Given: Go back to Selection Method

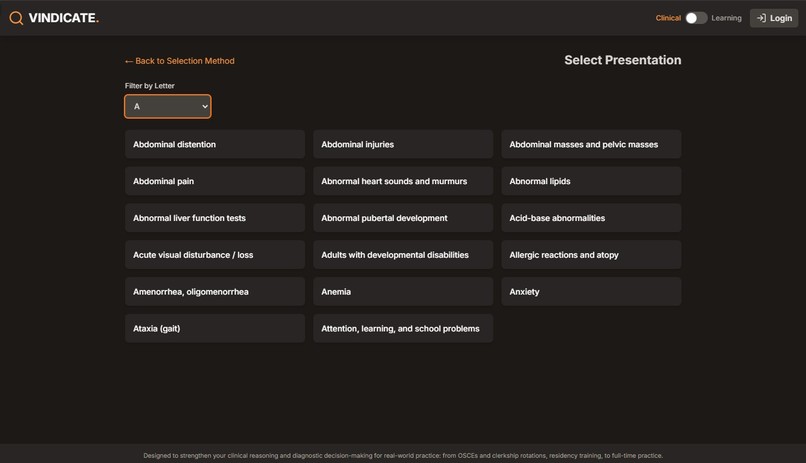Looking at the screenshot, I should 179,61.
